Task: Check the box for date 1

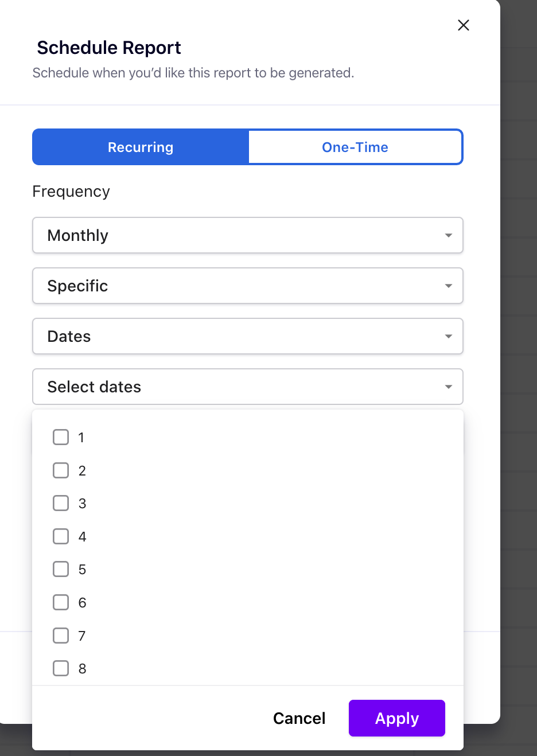Action: [61, 437]
